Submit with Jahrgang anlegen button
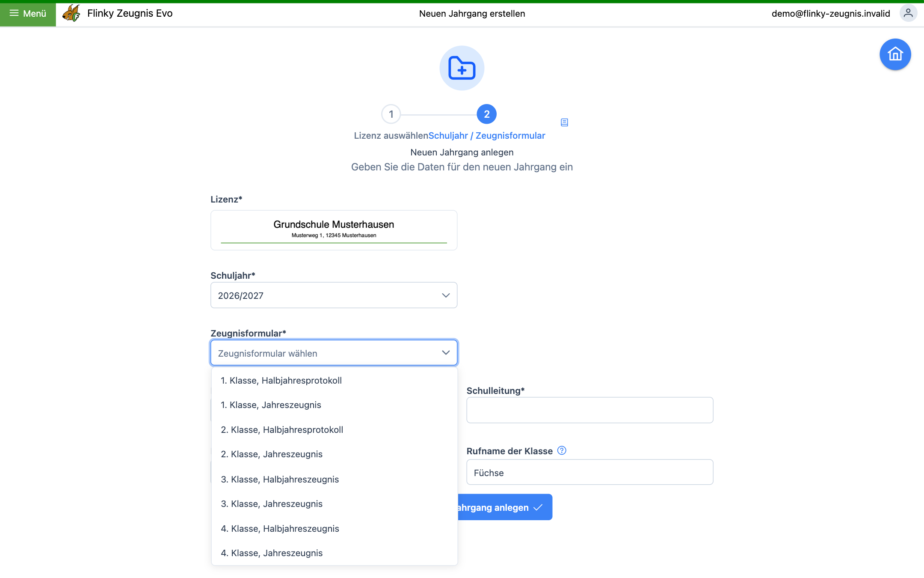 click(x=505, y=507)
